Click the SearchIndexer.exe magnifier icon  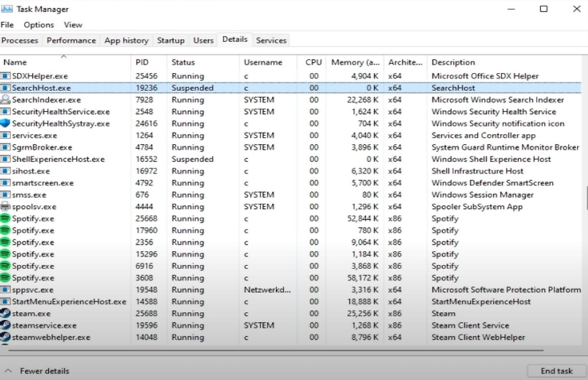(x=5, y=100)
